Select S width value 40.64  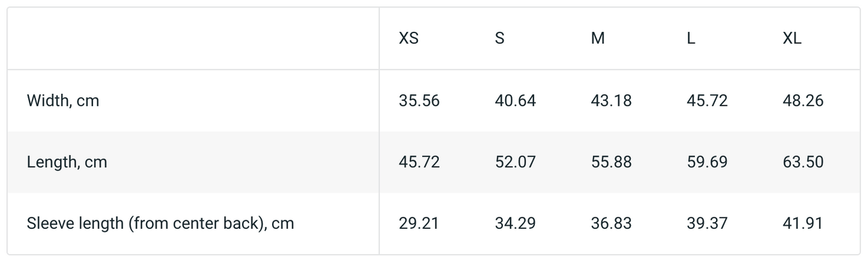coord(515,101)
